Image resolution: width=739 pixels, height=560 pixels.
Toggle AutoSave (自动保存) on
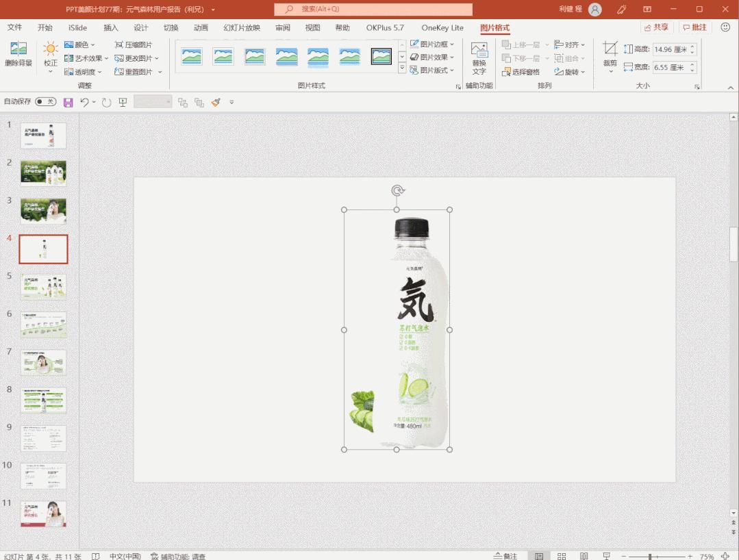coord(47,101)
